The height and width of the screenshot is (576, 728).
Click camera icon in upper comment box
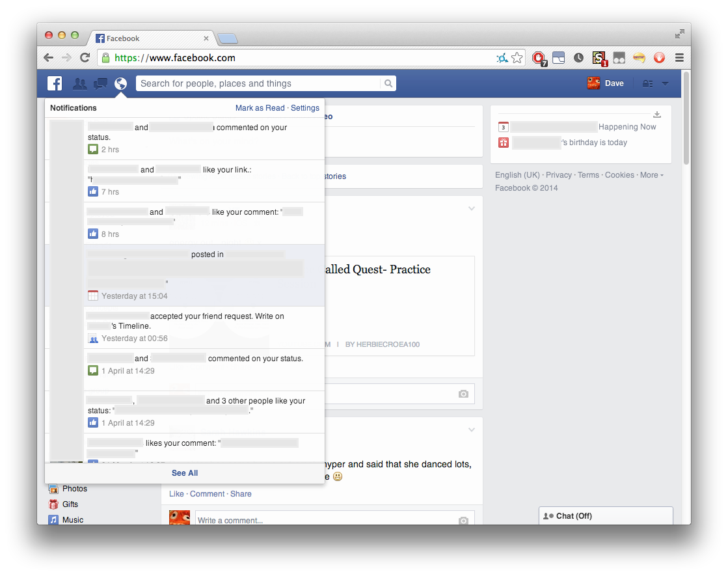coord(463,394)
